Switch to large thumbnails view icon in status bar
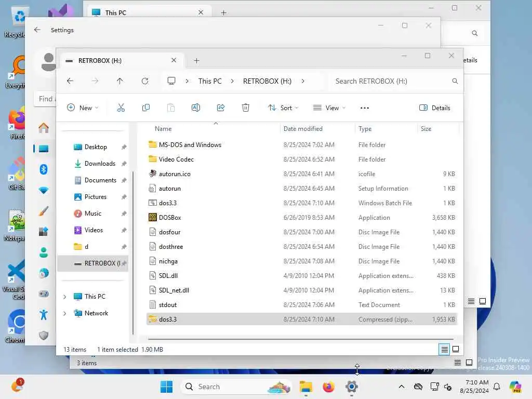This screenshot has width=532, height=399. pos(456,349)
